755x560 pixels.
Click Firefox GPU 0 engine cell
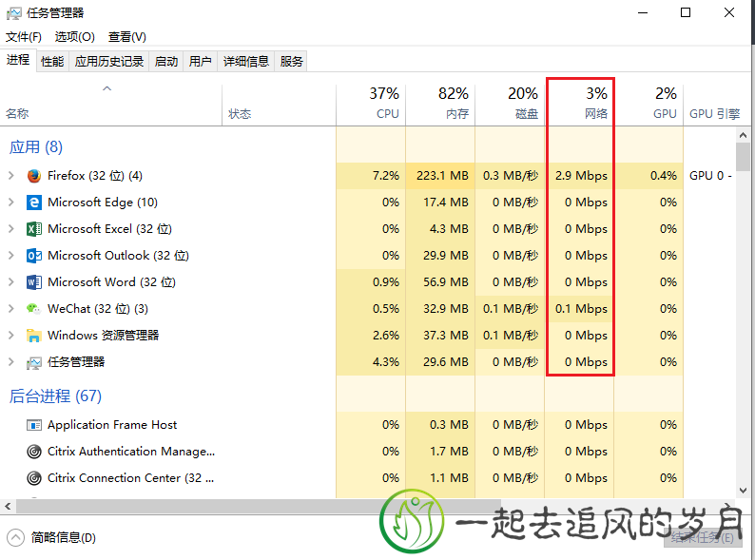710,176
